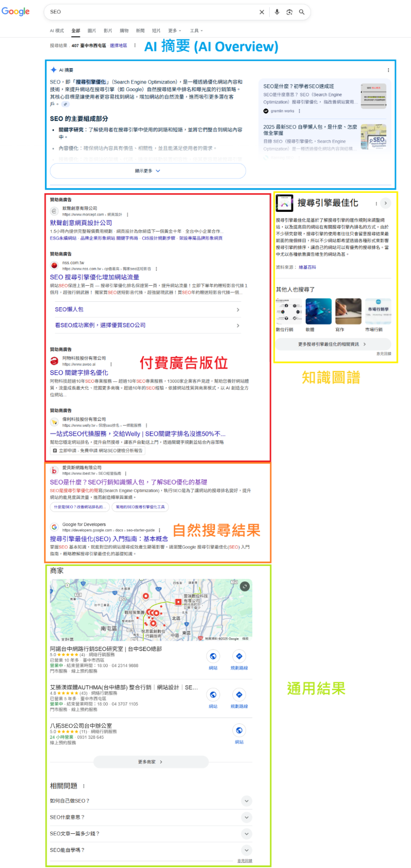Open the 默聲創意網頁設計公司 ad link
This screenshot has height=868, width=411.
click(x=81, y=223)
